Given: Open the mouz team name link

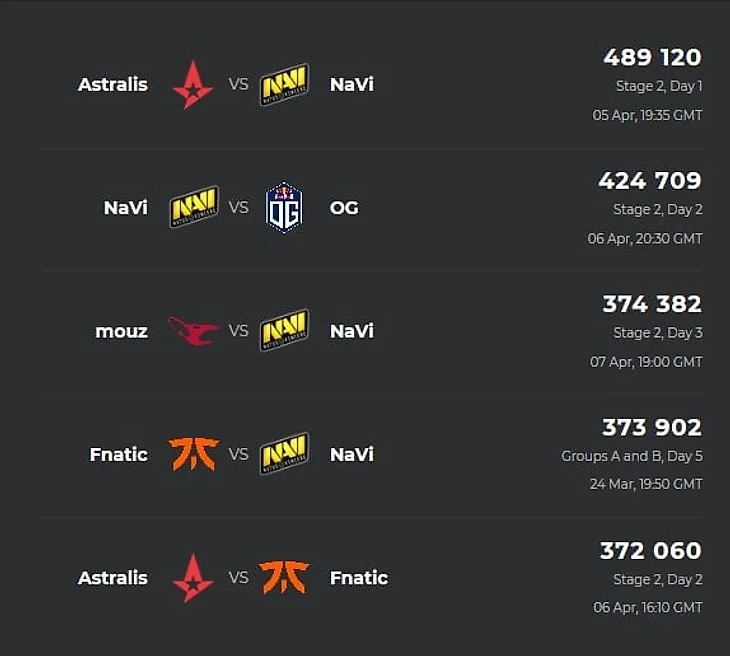Looking at the screenshot, I should click(121, 331).
